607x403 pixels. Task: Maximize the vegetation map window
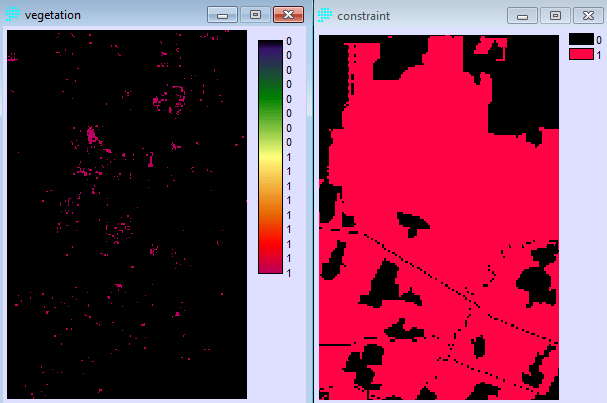tap(254, 15)
